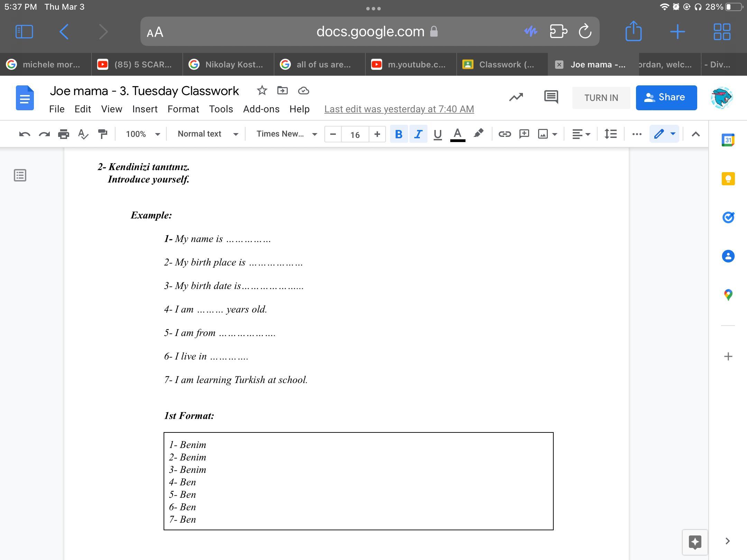Image resolution: width=747 pixels, height=560 pixels.
Task: Expand the Normal text style dropdown
Action: (207, 134)
